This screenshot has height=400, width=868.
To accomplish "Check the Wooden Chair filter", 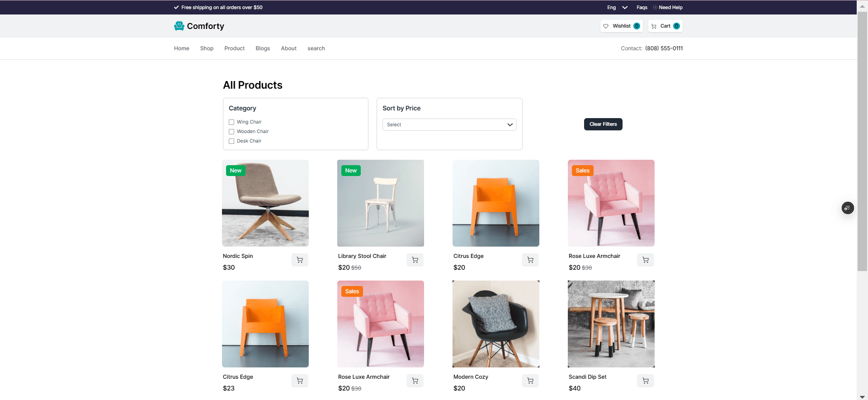I will [231, 132].
